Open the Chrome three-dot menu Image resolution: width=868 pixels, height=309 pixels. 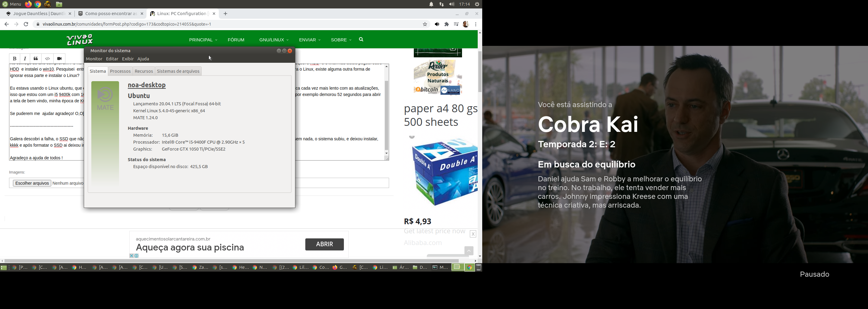tap(476, 24)
